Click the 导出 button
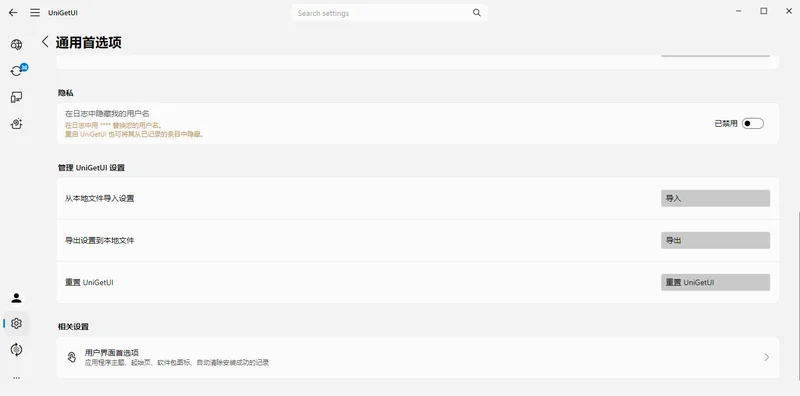Viewport: 800px width, 396px height. tap(715, 240)
